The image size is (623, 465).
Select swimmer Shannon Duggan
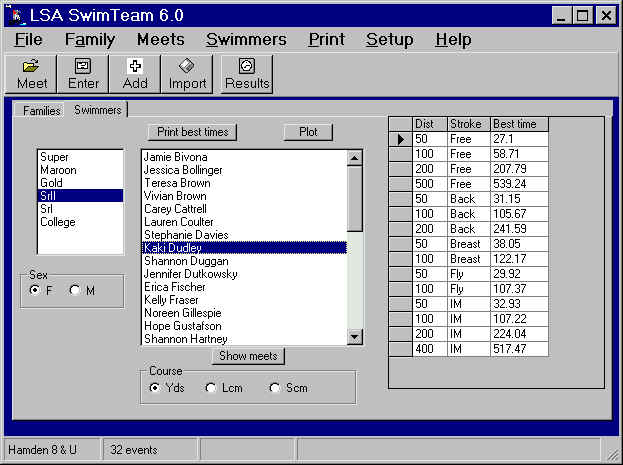click(244, 261)
